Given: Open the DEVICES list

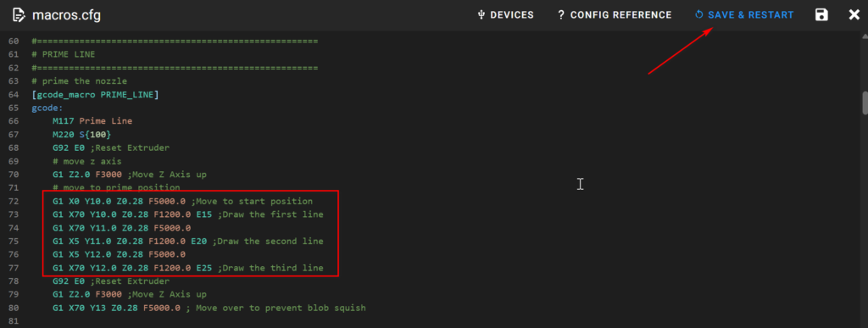Looking at the screenshot, I should (x=505, y=15).
